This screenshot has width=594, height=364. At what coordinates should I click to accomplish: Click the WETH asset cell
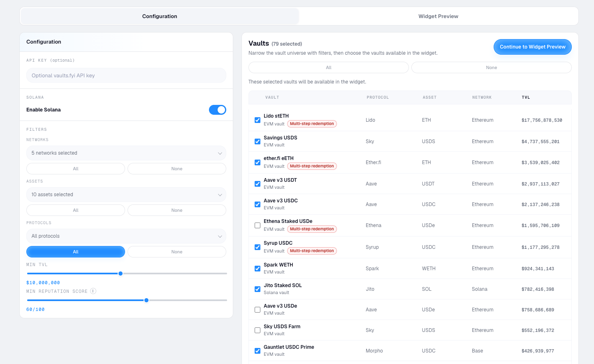(x=429, y=269)
